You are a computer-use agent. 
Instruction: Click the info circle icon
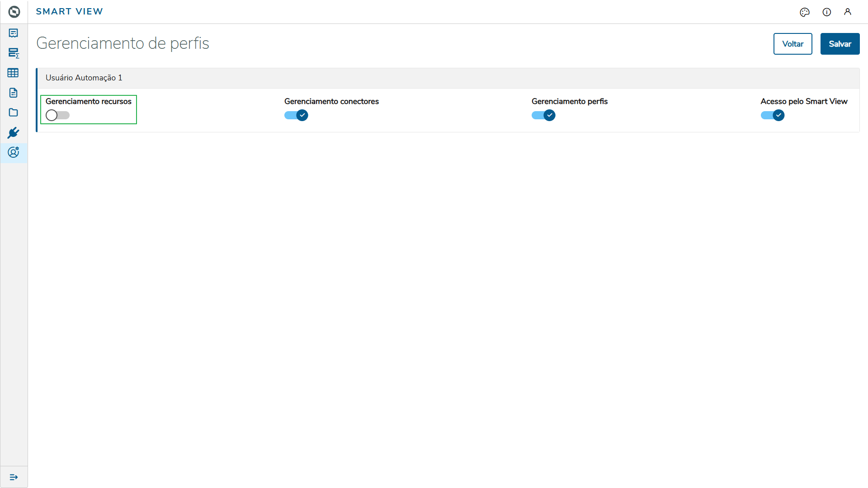click(x=827, y=12)
